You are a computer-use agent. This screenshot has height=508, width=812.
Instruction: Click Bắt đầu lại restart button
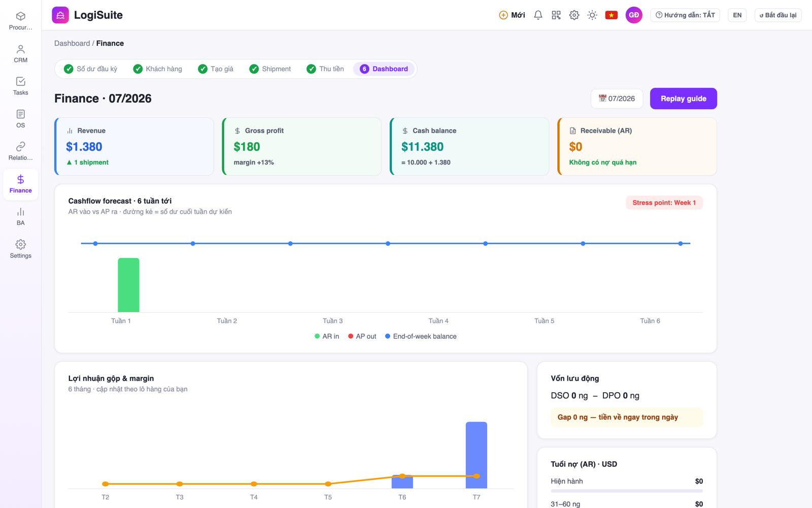pos(778,15)
